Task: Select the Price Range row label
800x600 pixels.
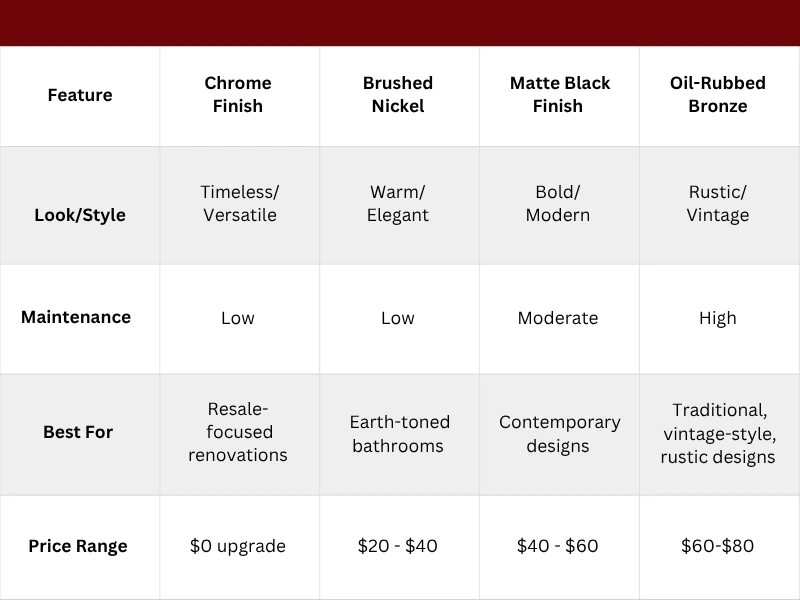Action: pyautogui.click(x=78, y=546)
